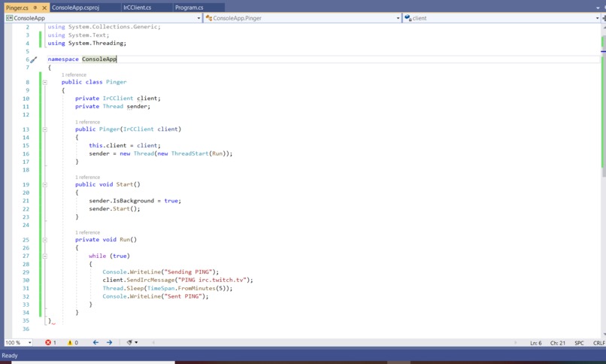The image size is (606, 364).
Task: Click the Ready status text
Action: coord(10,356)
